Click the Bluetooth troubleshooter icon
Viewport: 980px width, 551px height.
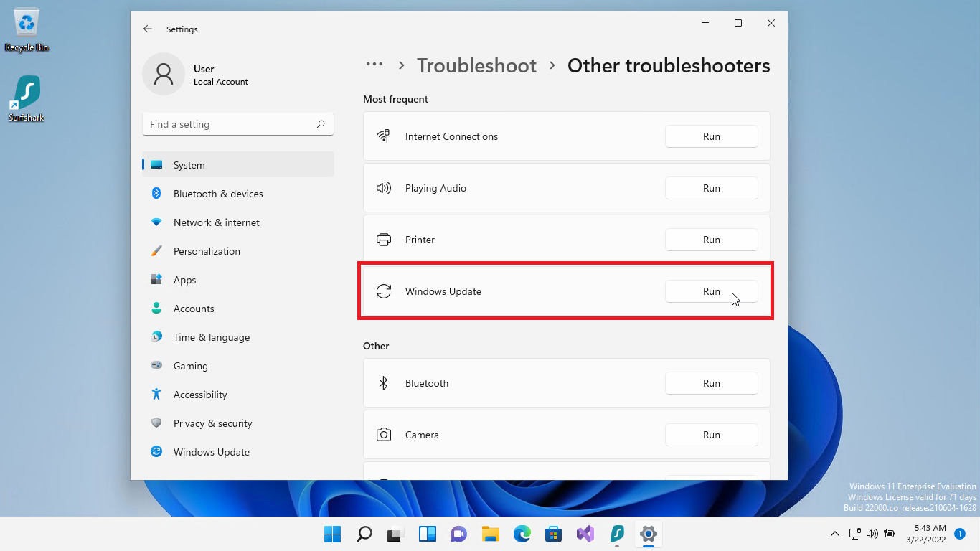(x=384, y=383)
